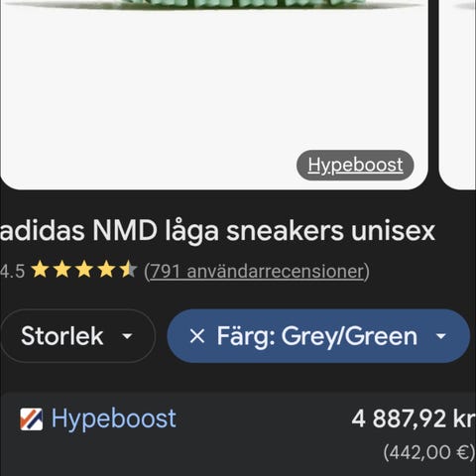Click the 4.5 rating score

click(12, 271)
